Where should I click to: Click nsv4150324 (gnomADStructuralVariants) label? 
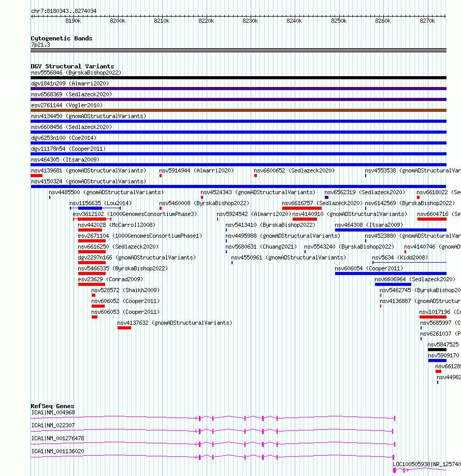[x=89, y=182]
